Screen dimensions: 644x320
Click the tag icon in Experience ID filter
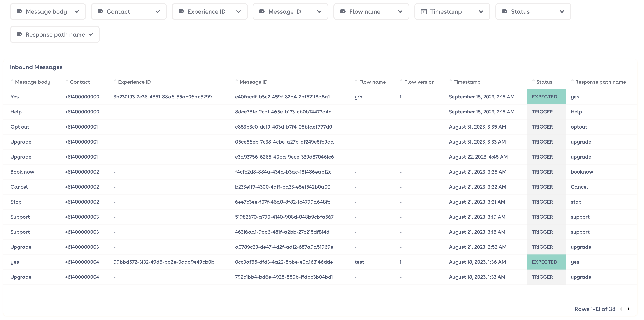(181, 11)
